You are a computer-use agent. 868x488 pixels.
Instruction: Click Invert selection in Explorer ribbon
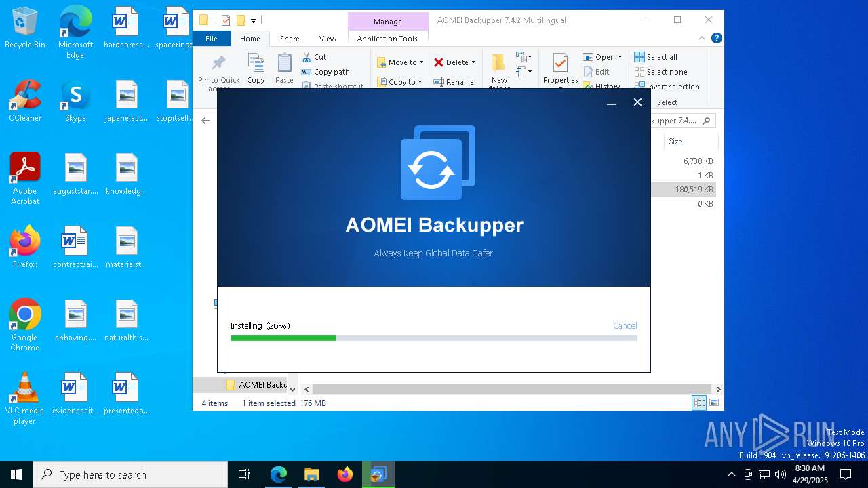(667, 87)
